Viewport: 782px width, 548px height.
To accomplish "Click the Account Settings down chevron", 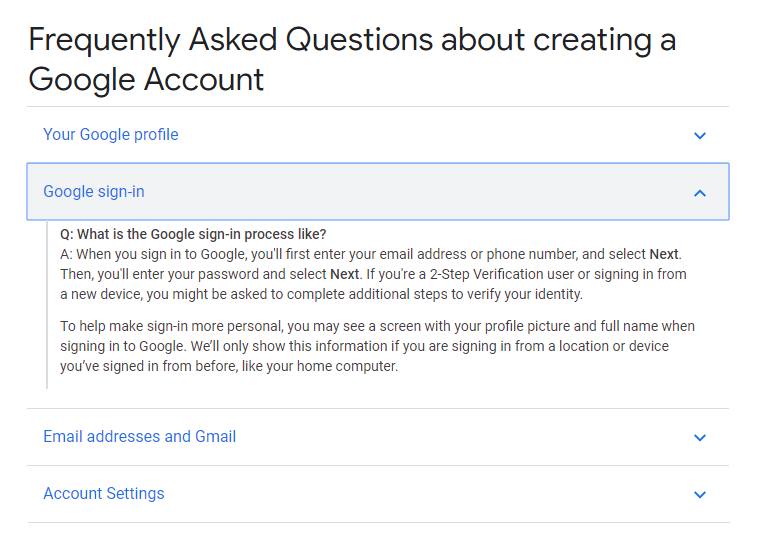I will (700, 495).
